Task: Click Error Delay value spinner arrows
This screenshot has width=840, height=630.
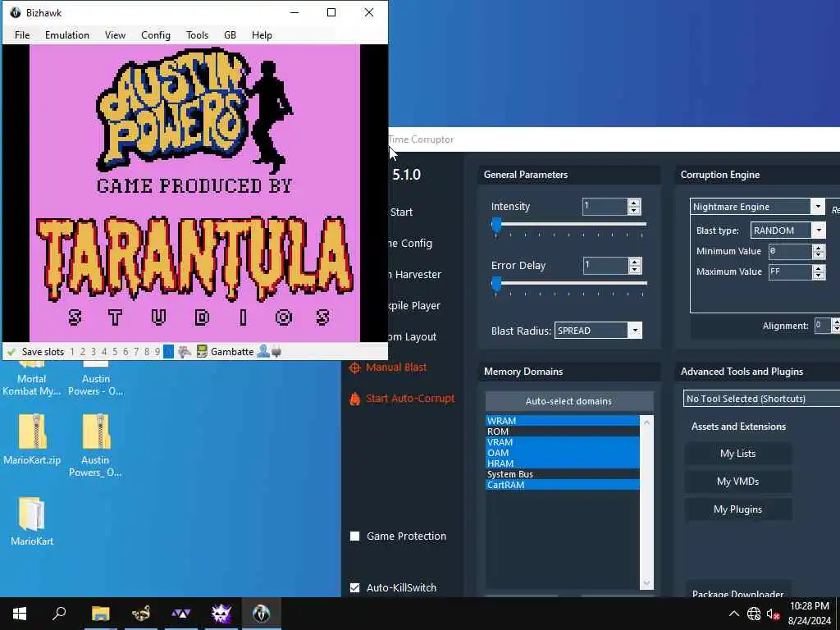Action: 634,265
